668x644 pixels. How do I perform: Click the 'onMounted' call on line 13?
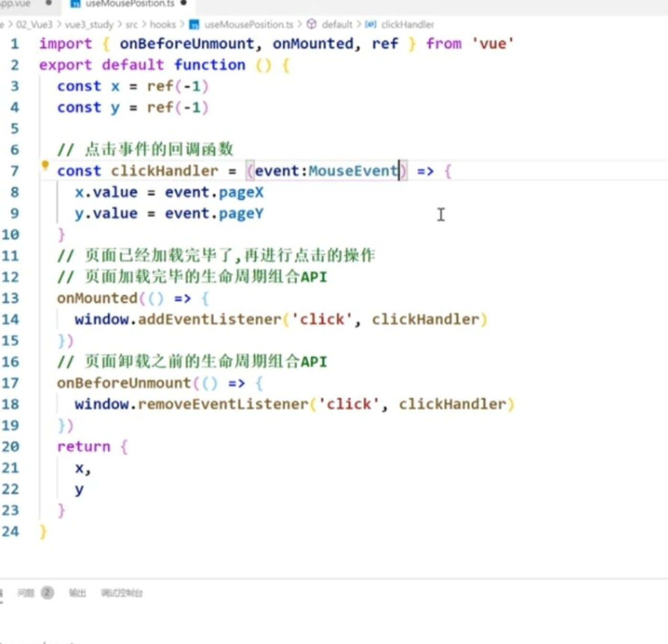click(97, 298)
